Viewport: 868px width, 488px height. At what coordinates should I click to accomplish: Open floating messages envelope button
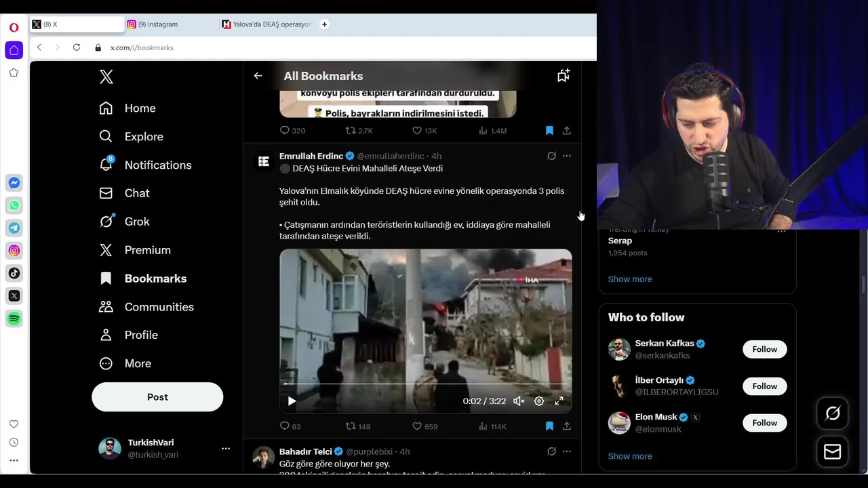coord(833,452)
